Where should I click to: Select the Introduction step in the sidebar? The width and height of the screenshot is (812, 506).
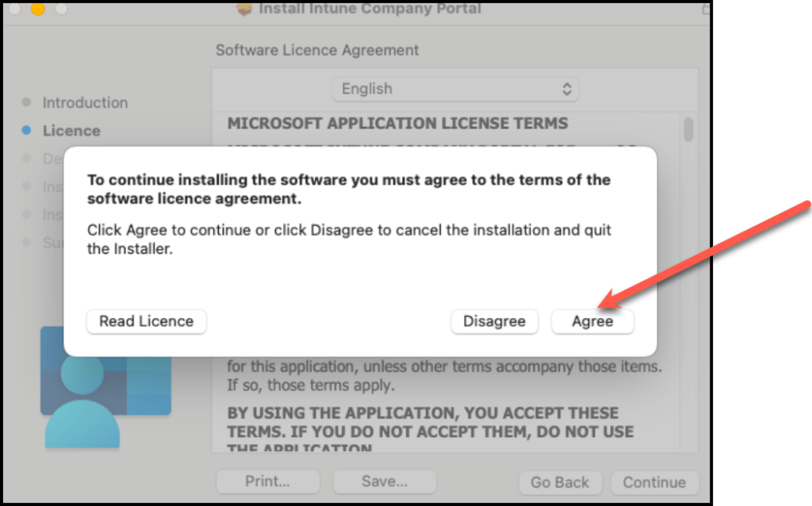click(x=84, y=102)
